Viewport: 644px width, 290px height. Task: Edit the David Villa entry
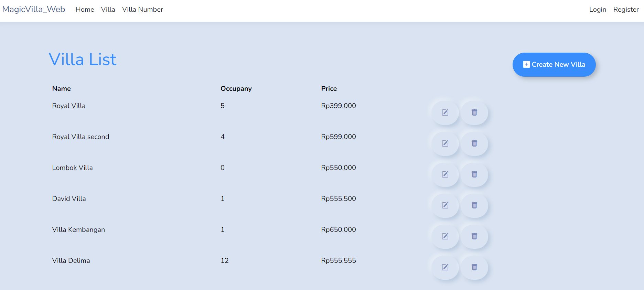[x=445, y=205]
